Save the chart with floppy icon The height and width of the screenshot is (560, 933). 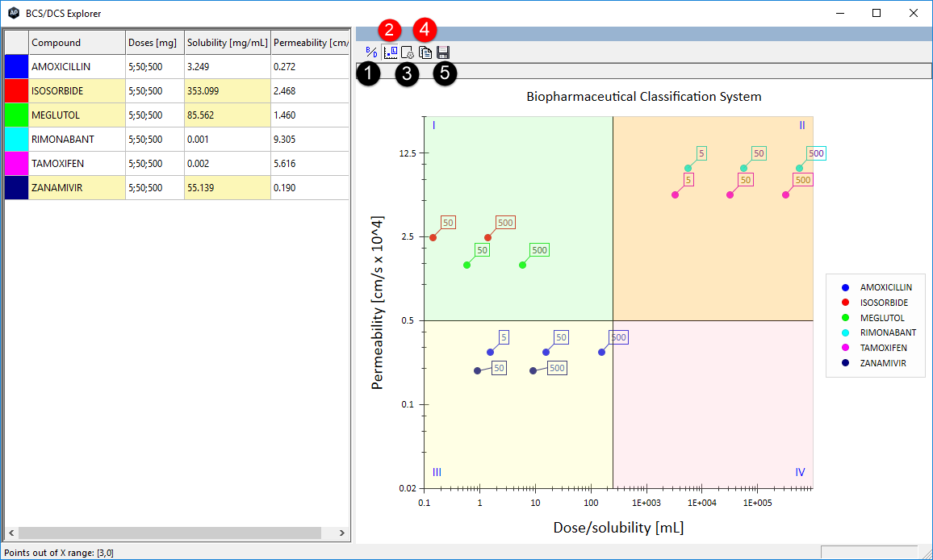coord(443,52)
